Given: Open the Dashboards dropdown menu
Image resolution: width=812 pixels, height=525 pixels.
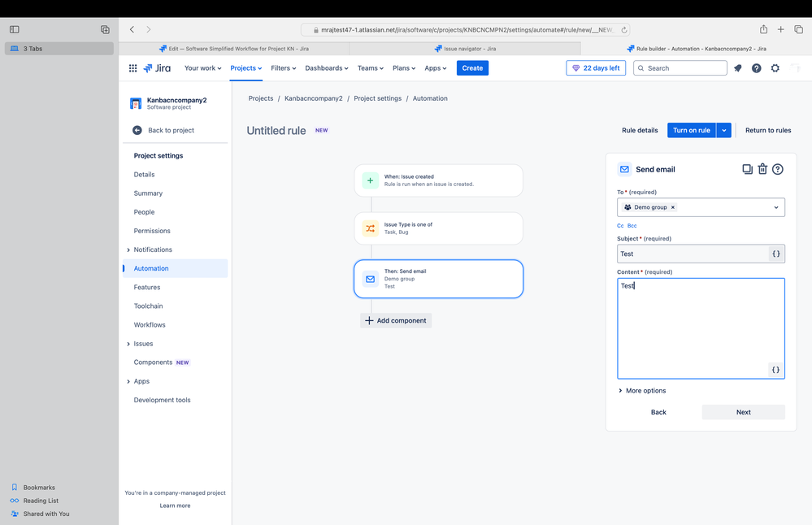Looking at the screenshot, I should coord(326,67).
